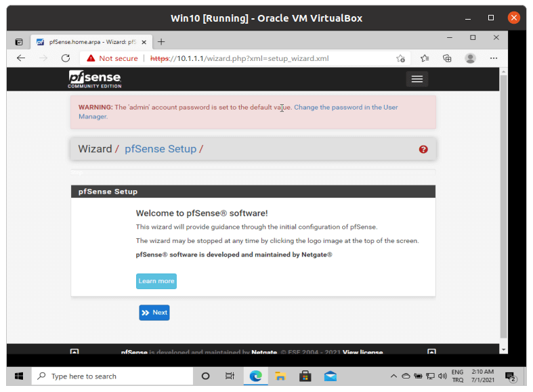Open a new browser tab
The width and height of the screenshot is (533, 392).
coord(161,42)
